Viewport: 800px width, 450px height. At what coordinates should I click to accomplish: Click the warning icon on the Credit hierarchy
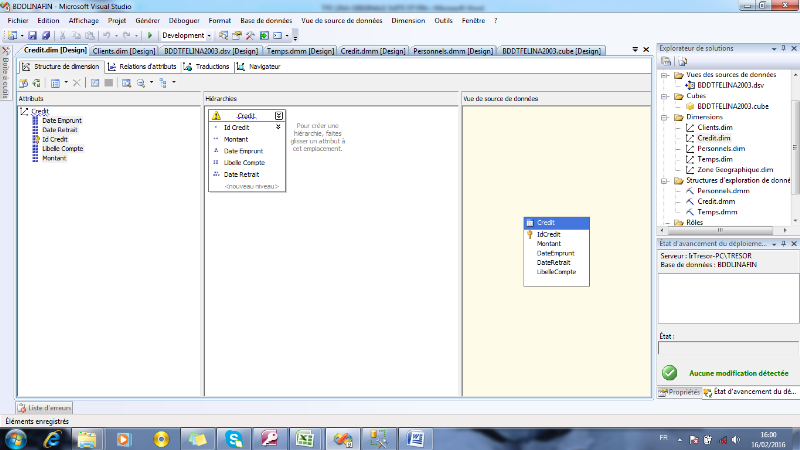coord(216,115)
